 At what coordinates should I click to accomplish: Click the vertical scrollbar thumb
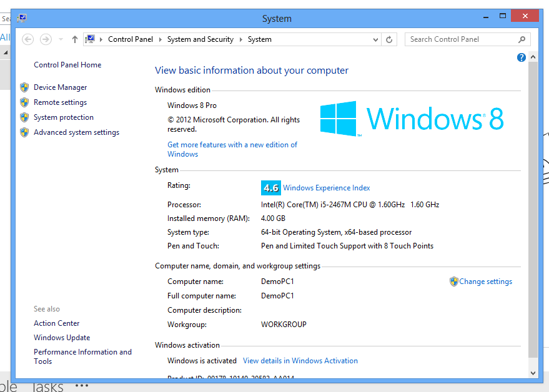coord(533,209)
